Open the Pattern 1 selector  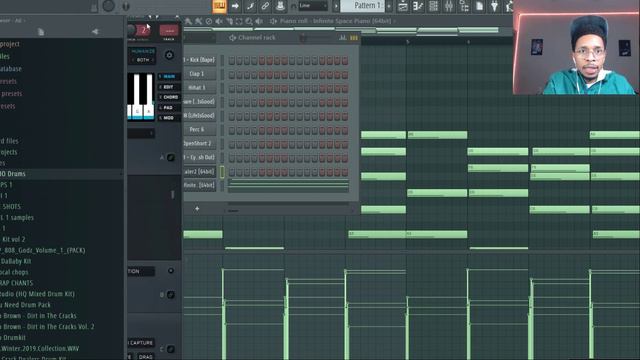363,6
